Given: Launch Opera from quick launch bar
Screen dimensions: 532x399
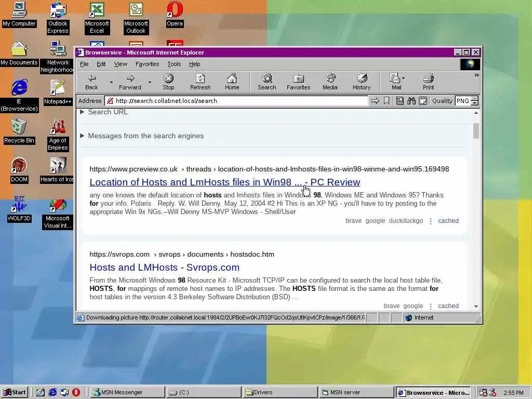Looking at the screenshot, I should coord(76,392).
